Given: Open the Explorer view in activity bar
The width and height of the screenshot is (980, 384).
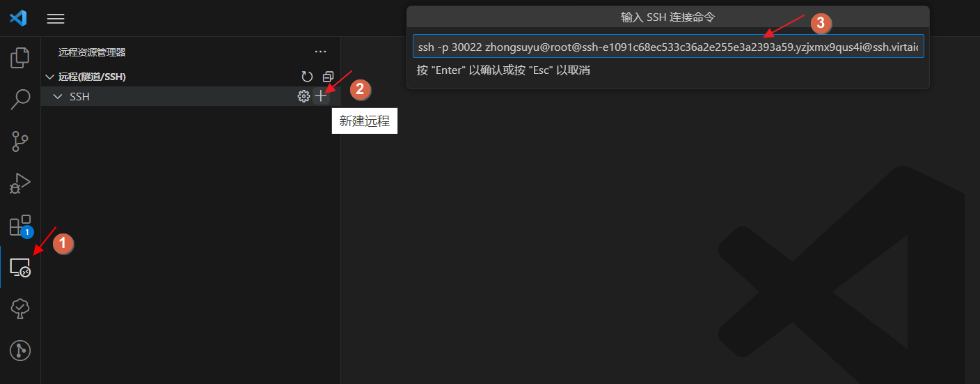Looking at the screenshot, I should (20, 58).
